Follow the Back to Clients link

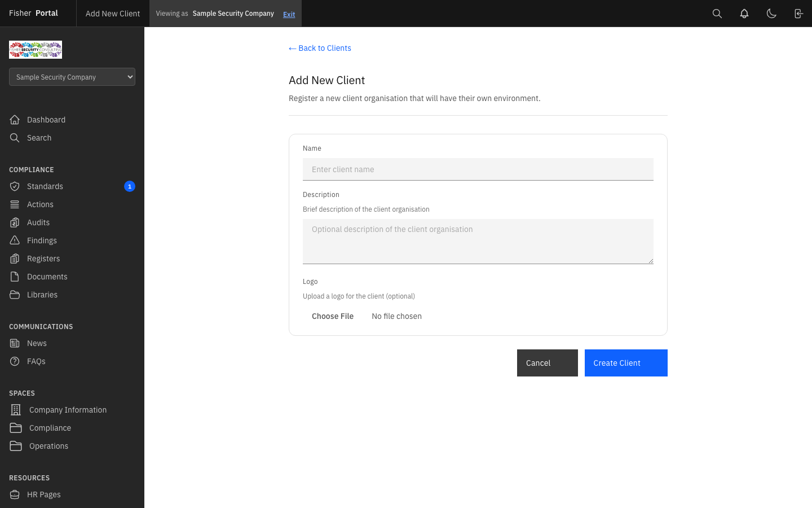(x=320, y=48)
